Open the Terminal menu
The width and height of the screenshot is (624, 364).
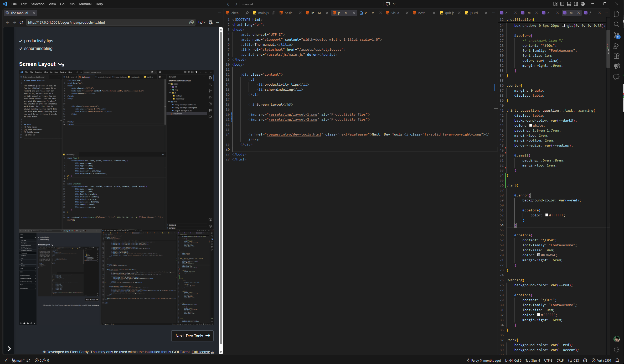[x=85, y=4]
